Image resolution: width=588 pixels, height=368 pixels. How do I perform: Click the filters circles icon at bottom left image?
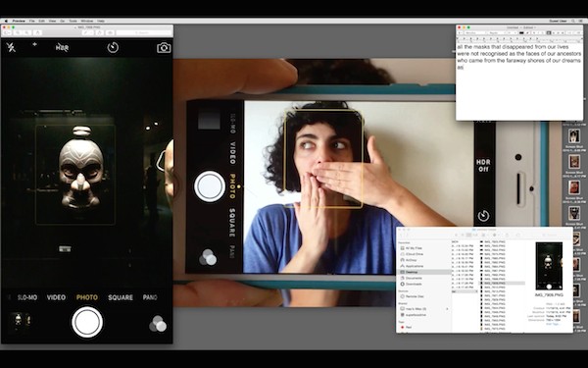point(158,324)
